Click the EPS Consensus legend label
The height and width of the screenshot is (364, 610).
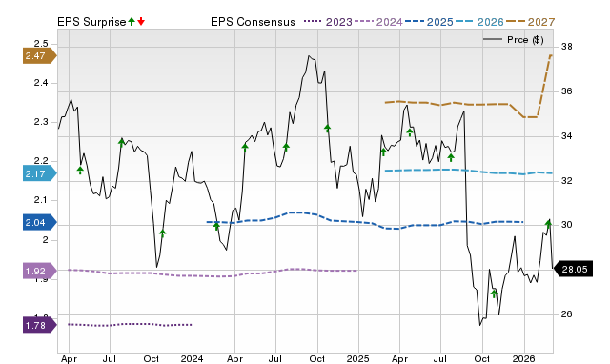tap(253, 22)
